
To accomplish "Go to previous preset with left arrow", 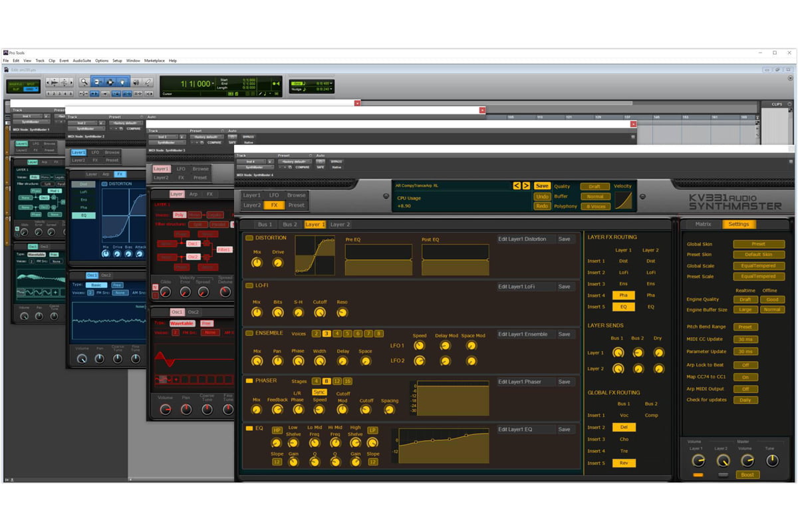I will [517, 186].
